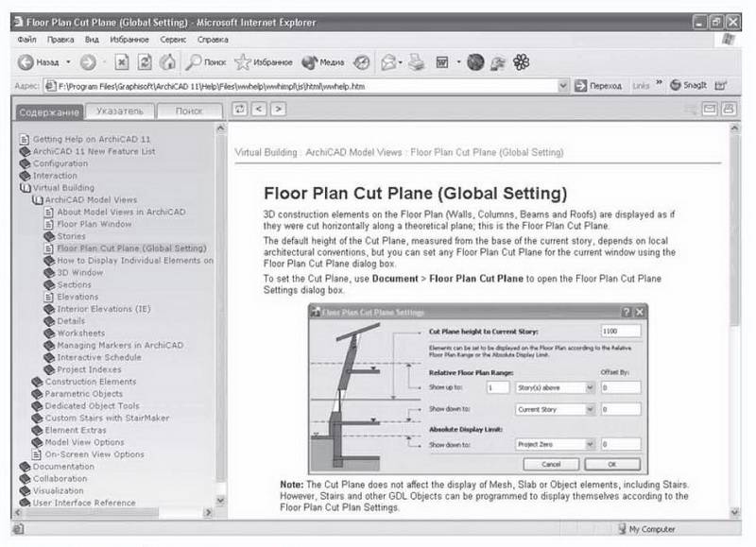
Task: Expand ArchiCAD 11 New Feature List book
Action: click(x=94, y=151)
